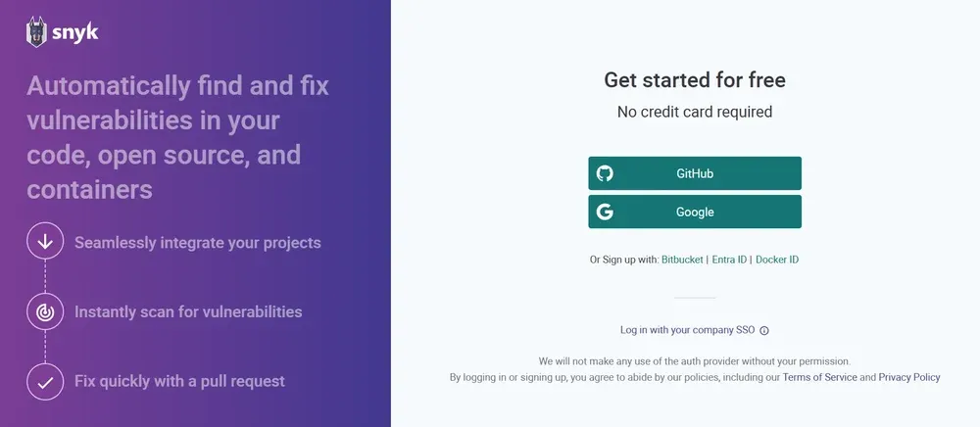Viewport: 980px width, 427px height.
Task: Click the snyk wordmark text
Action: [75, 33]
